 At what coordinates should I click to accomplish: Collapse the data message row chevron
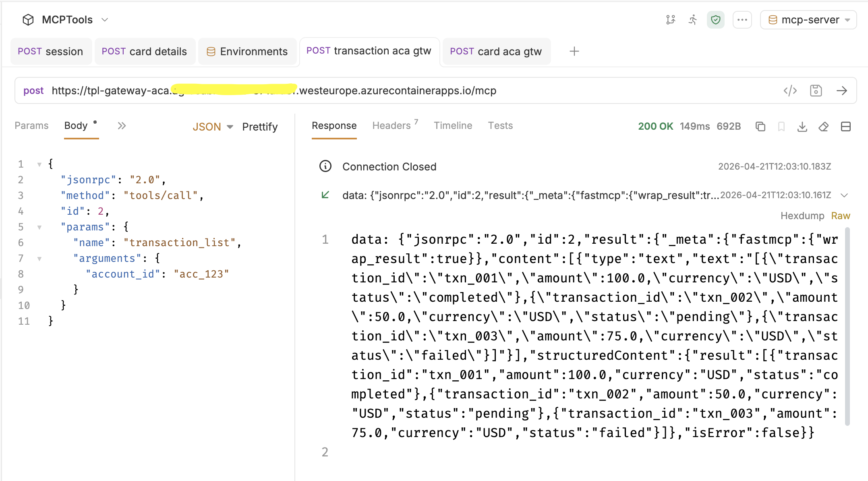point(845,195)
